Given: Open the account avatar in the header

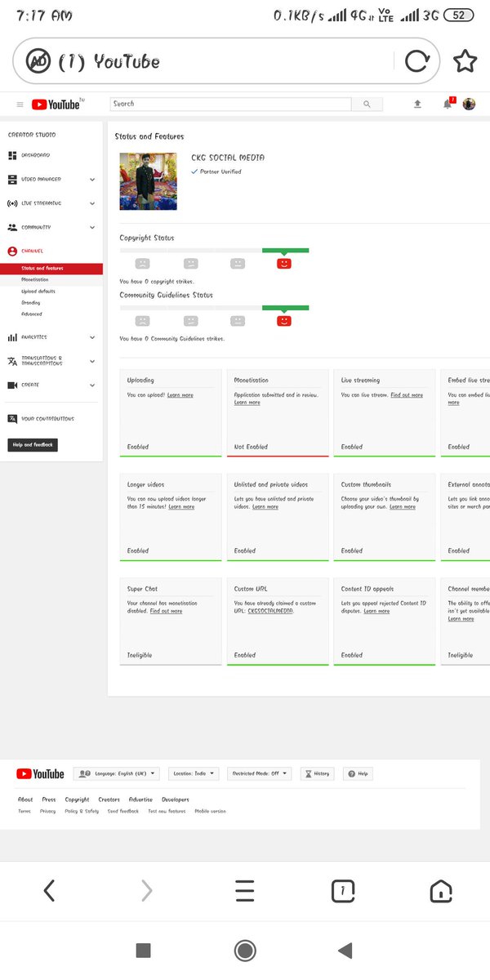Looking at the screenshot, I should (469, 104).
